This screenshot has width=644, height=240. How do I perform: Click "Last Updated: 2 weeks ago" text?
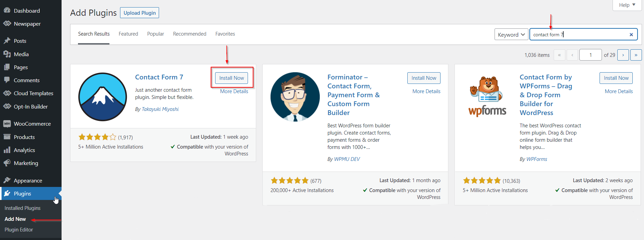coord(603,180)
